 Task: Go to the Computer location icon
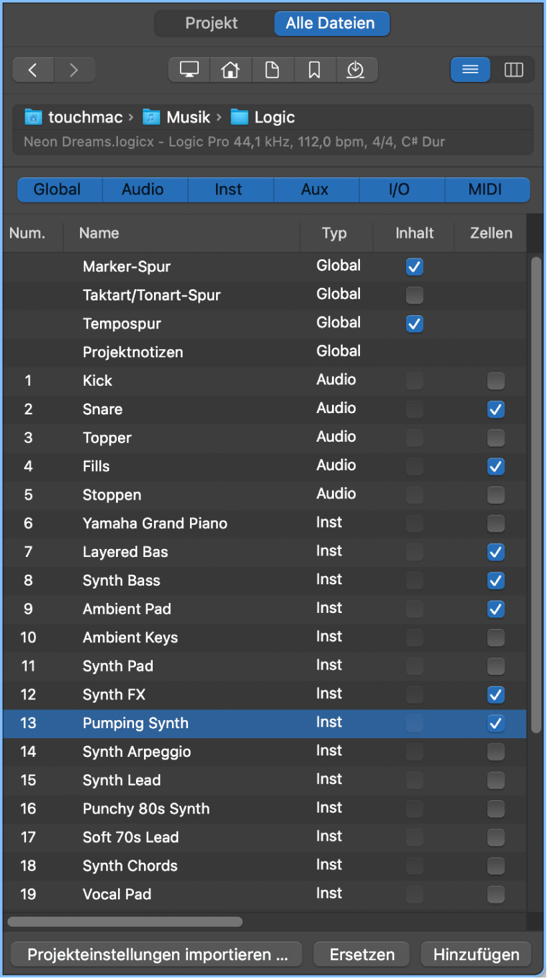coord(189,70)
